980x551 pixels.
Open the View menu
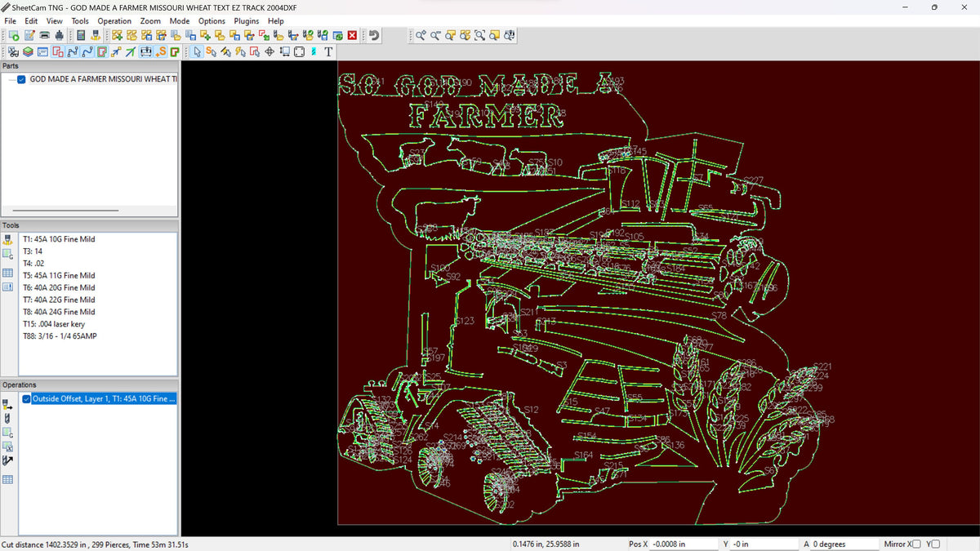point(54,20)
